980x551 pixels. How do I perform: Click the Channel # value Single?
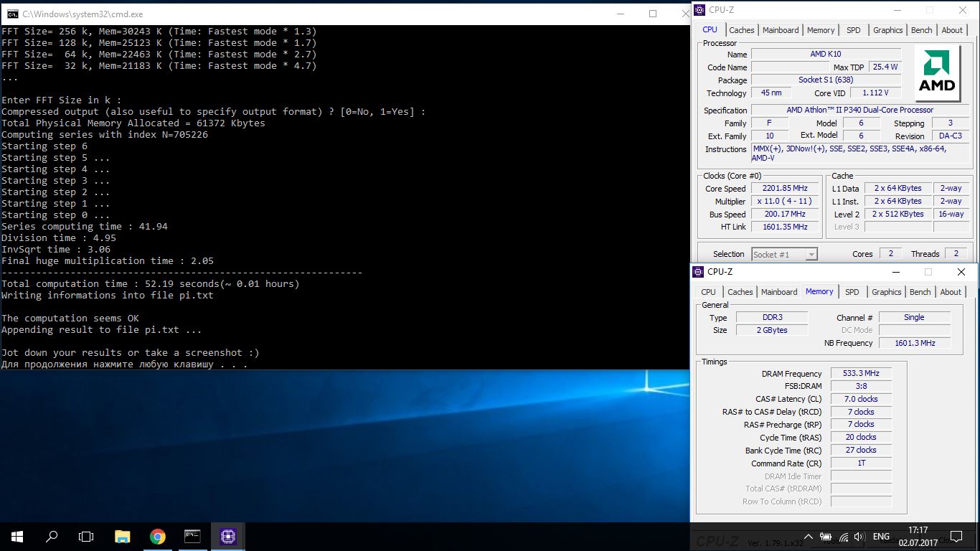click(x=915, y=317)
